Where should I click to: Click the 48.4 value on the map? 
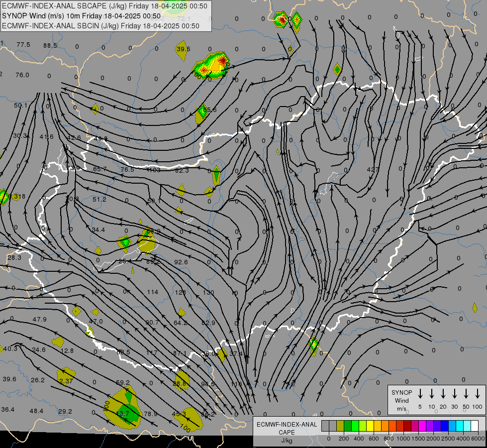click(36, 411)
